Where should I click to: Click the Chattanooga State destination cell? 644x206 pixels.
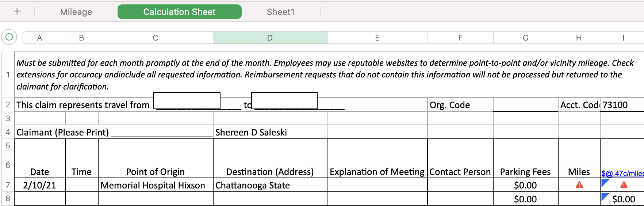[270, 185]
